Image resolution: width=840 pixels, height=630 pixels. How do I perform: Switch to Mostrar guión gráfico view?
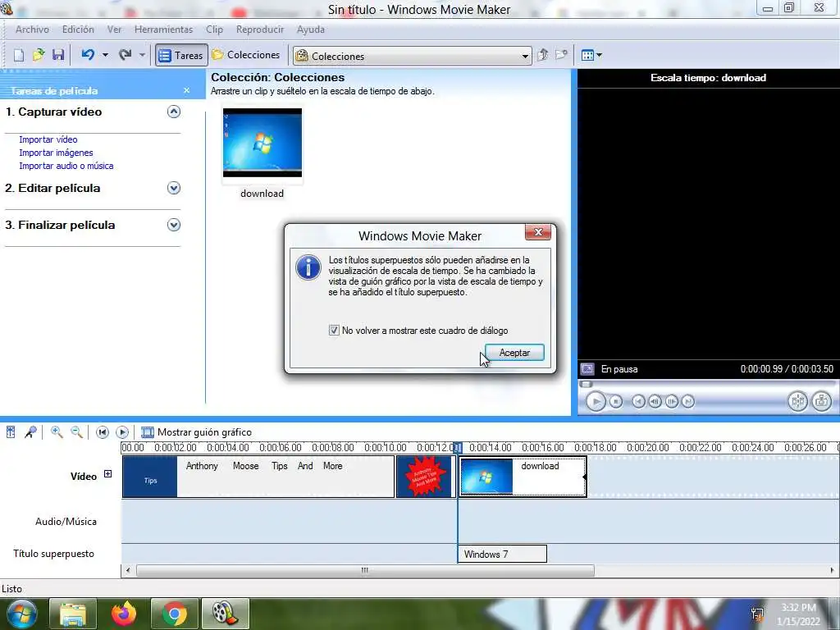(196, 432)
